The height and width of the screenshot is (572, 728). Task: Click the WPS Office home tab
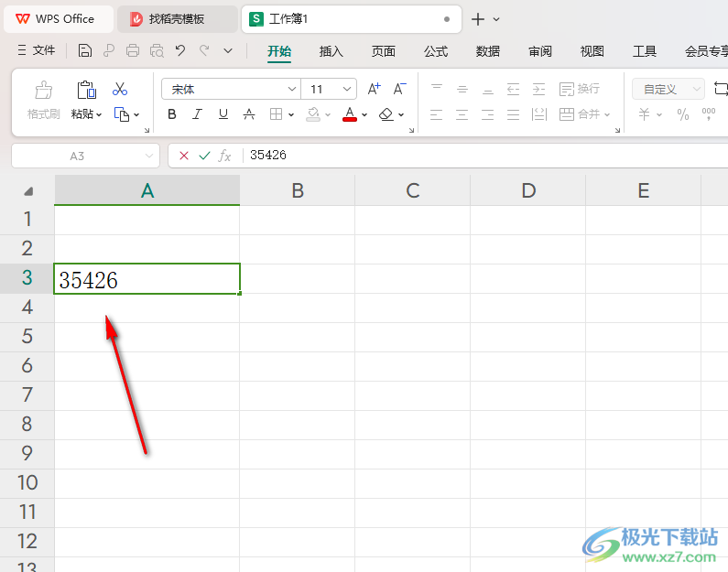coord(59,19)
